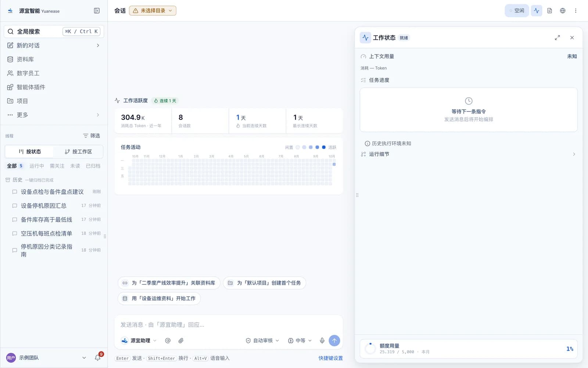Close the 工作状态 panel
Screen dimensions: 588x368
click(x=572, y=38)
